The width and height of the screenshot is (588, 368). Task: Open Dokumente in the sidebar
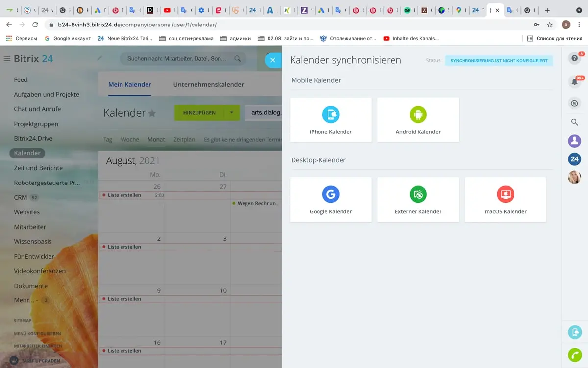click(31, 286)
